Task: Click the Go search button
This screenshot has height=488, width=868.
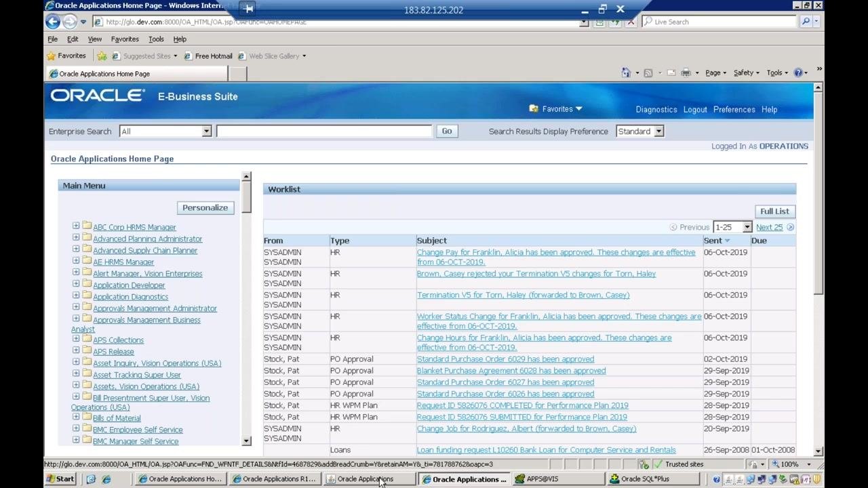Action: (x=446, y=131)
